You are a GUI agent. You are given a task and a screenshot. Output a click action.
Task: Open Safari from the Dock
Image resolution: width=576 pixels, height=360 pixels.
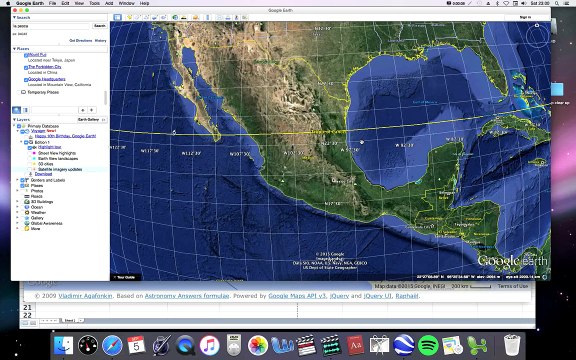point(112,345)
